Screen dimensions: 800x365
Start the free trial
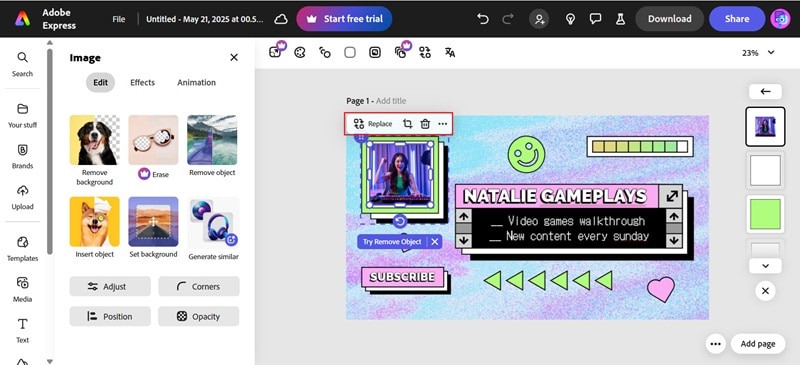pos(344,19)
